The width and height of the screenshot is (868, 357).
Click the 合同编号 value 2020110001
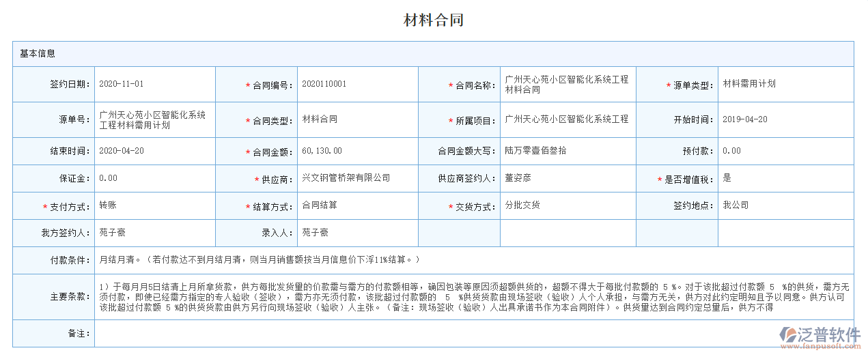(x=324, y=84)
